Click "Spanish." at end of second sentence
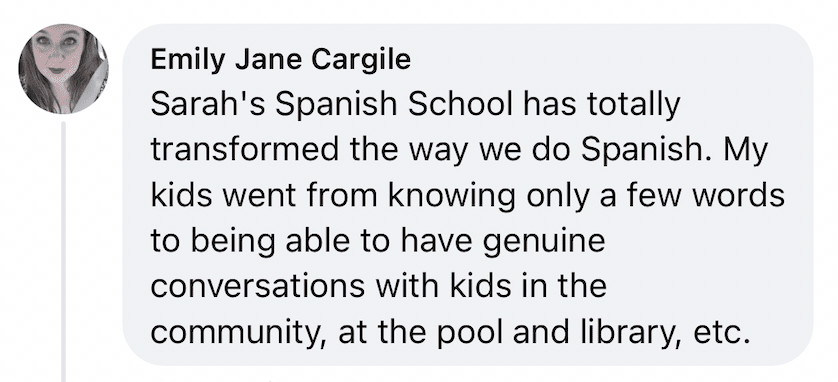 pyautogui.click(x=646, y=152)
